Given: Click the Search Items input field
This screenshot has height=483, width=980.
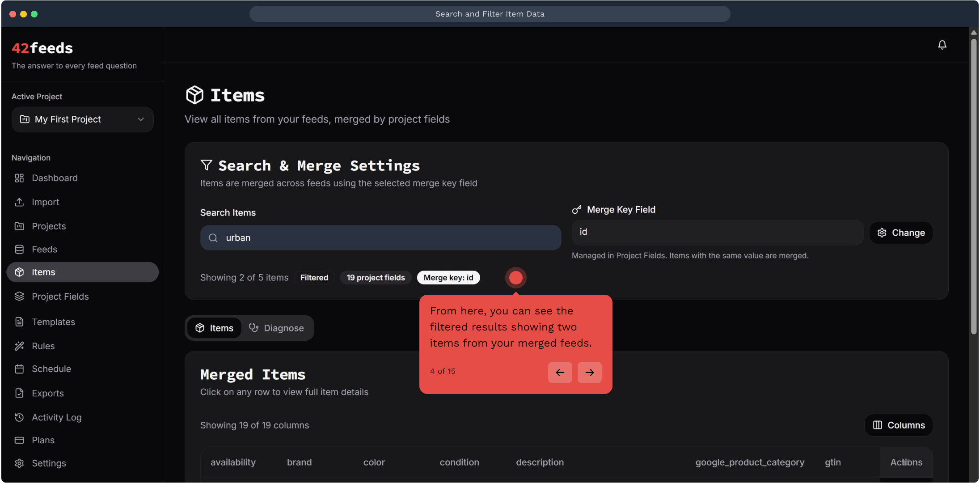Looking at the screenshot, I should 380,238.
